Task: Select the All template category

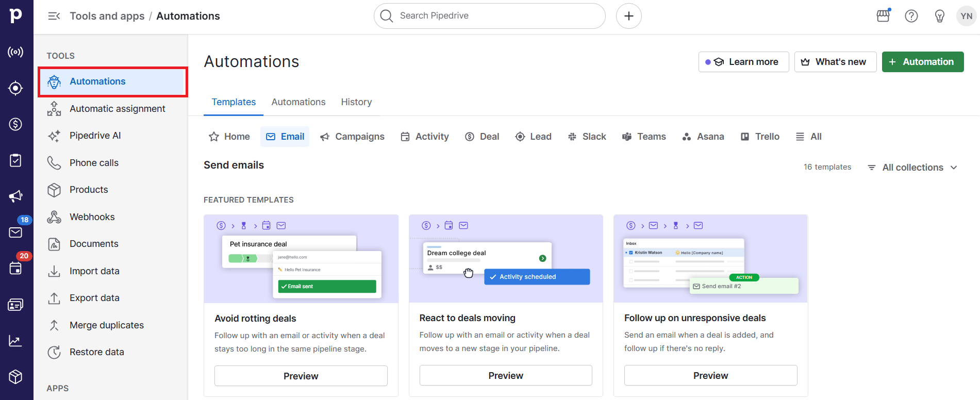Action: coord(809,137)
